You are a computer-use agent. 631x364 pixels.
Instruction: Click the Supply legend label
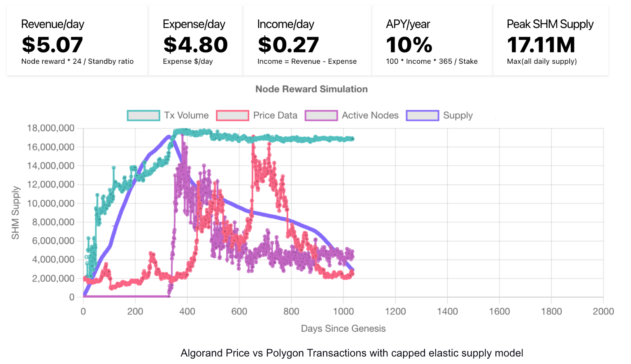point(458,115)
